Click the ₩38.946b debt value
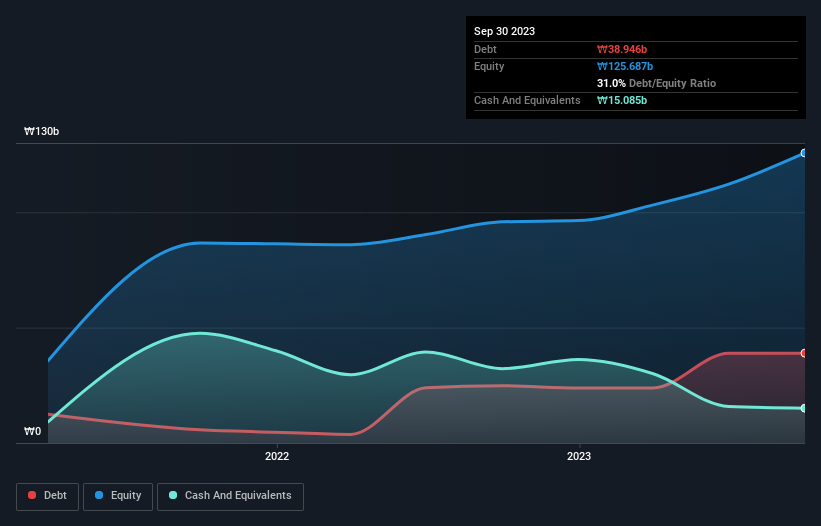 622,49
